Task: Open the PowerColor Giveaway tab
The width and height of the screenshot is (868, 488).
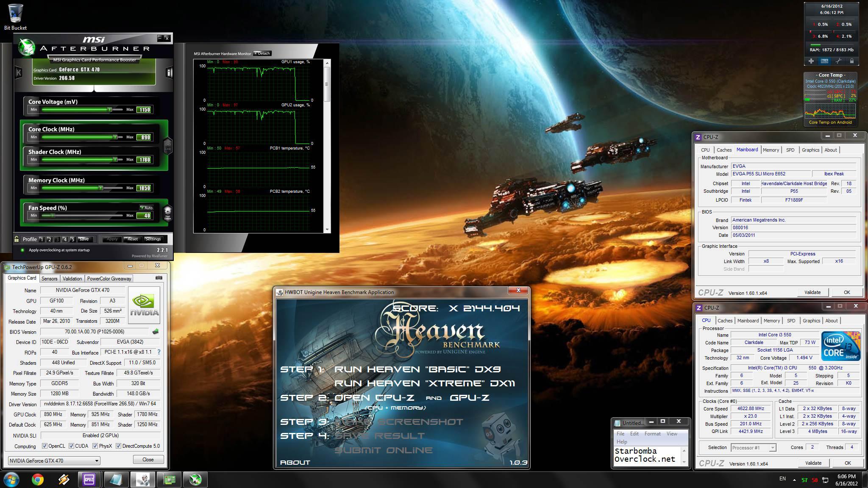Action: pos(109,278)
